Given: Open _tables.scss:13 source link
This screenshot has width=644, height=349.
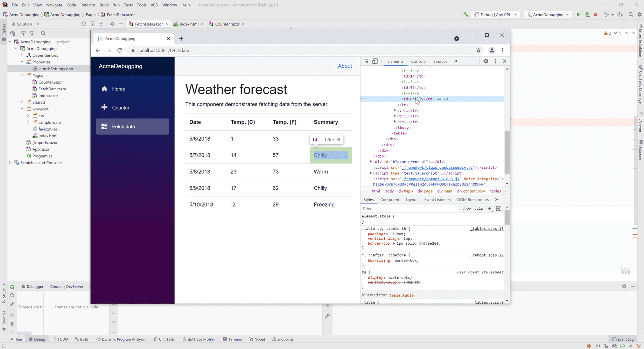Looking at the screenshot, I should (x=487, y=229).
